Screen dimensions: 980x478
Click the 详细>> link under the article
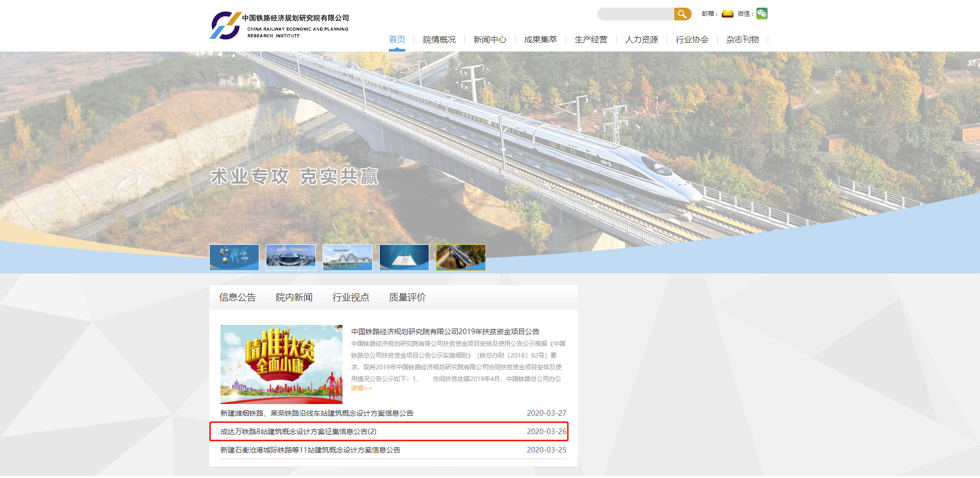coord(361,388)
